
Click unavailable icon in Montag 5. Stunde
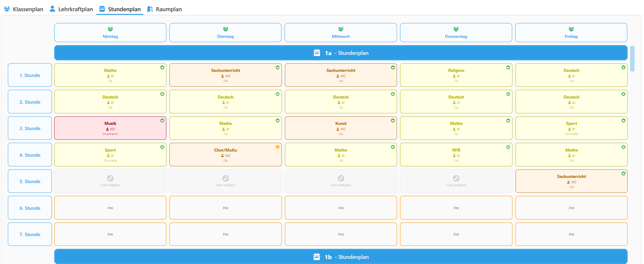110,178
